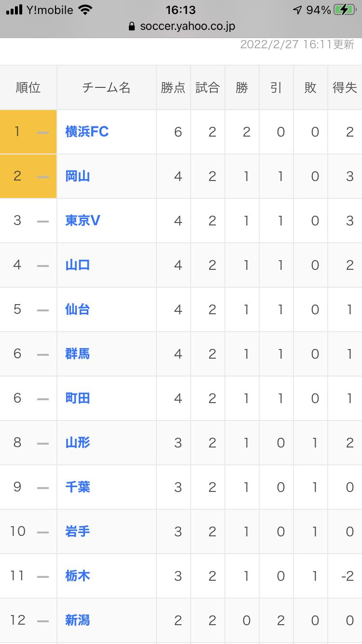The image size is (362, 644).
Task: Open the 仙台 team page
Action: pos(78,309)
